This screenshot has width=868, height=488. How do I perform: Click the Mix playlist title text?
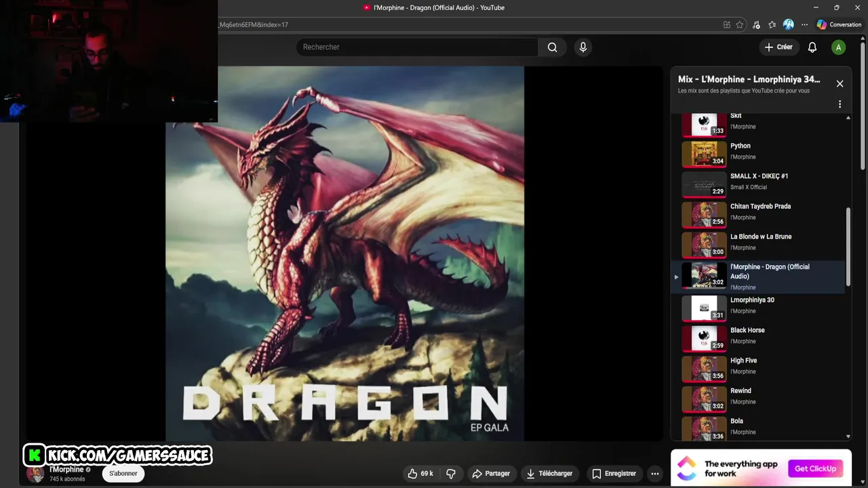pyautogui.click(x=749, y=79)
